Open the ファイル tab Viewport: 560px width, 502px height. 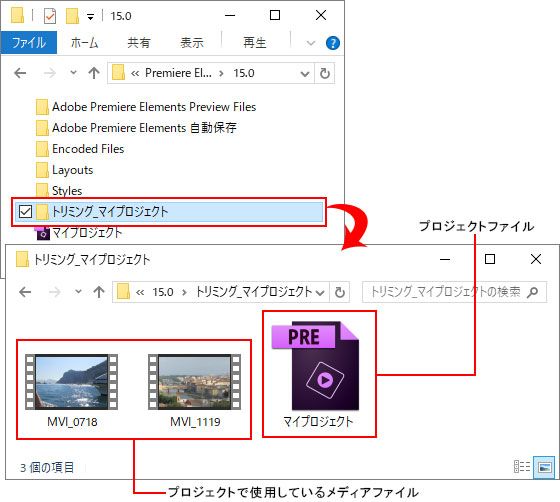(x=29, y=43)
